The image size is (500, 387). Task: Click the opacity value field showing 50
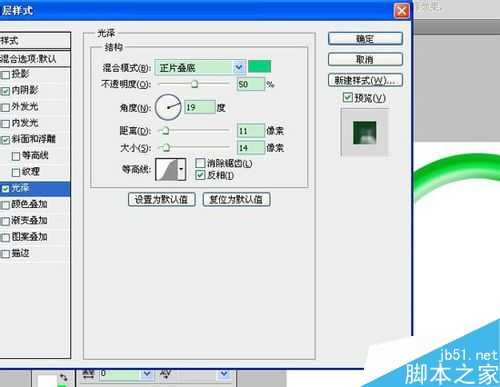coord(251,84)
